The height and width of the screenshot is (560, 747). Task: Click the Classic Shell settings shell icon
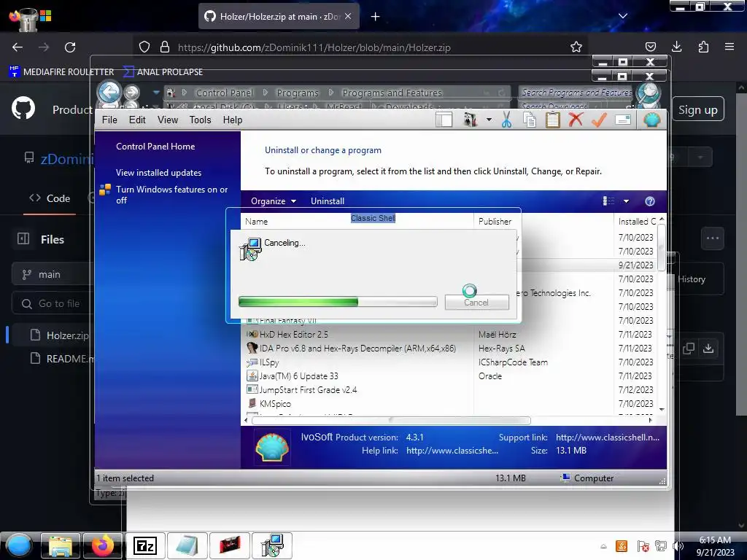(x=651, y=120)
